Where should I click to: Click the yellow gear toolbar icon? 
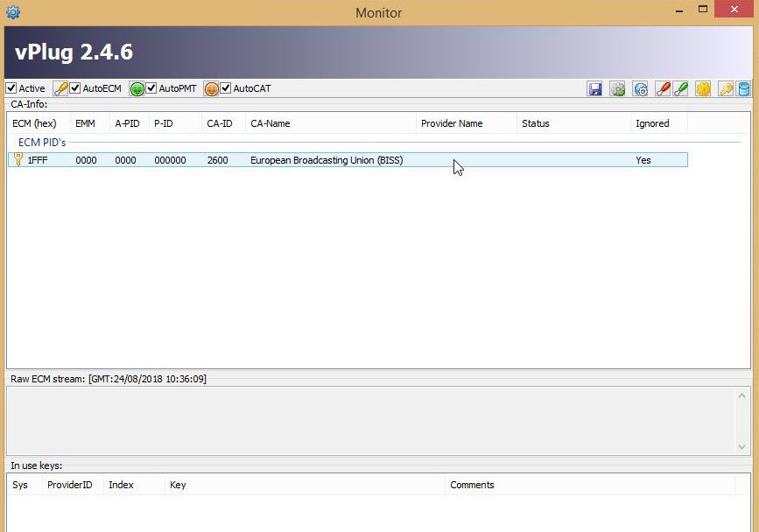point(703,88)
